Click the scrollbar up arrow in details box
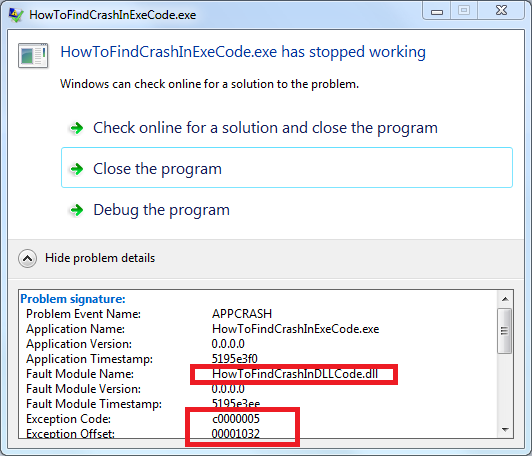532x456 pixels. (x=505, y=299)
